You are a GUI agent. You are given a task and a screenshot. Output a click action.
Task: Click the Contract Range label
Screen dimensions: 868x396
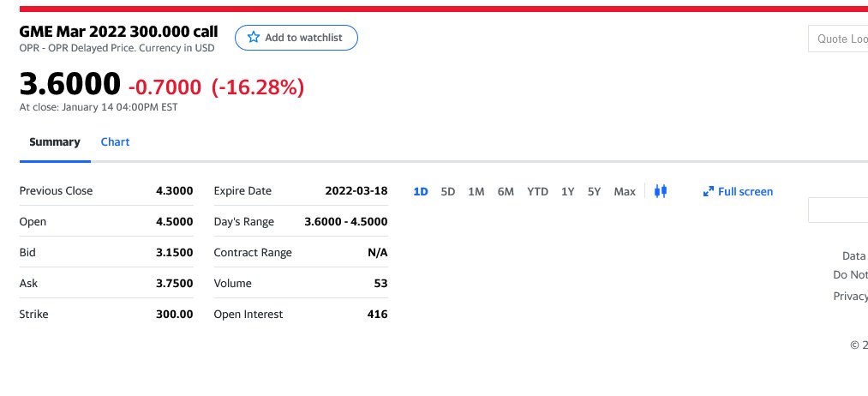click(253, 253)
